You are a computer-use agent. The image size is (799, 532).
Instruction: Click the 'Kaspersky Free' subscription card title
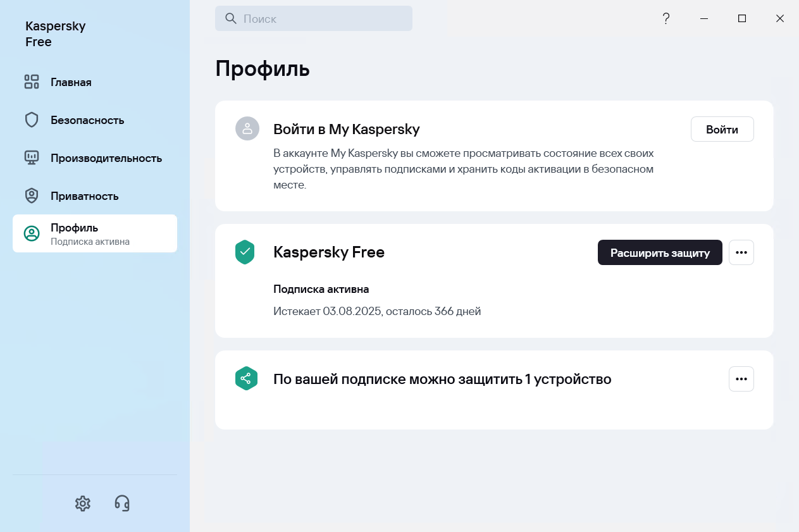coord(329,252)
